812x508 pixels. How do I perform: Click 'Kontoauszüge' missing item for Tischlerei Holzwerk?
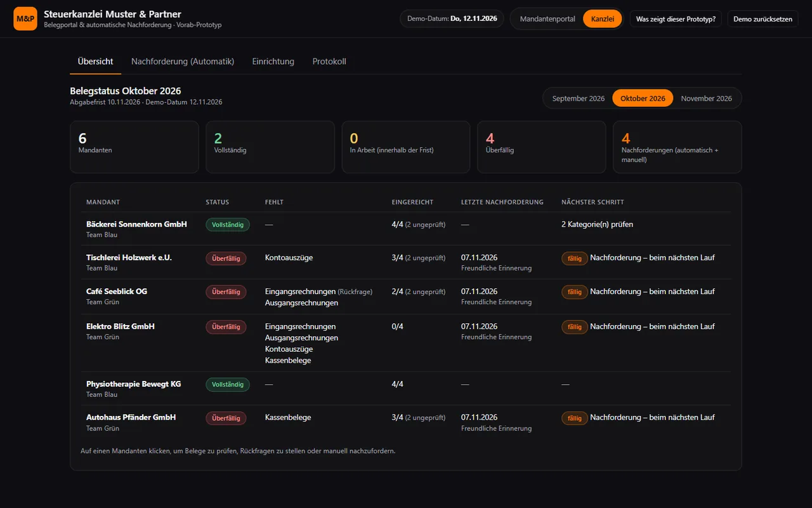(x=289, y=258)
